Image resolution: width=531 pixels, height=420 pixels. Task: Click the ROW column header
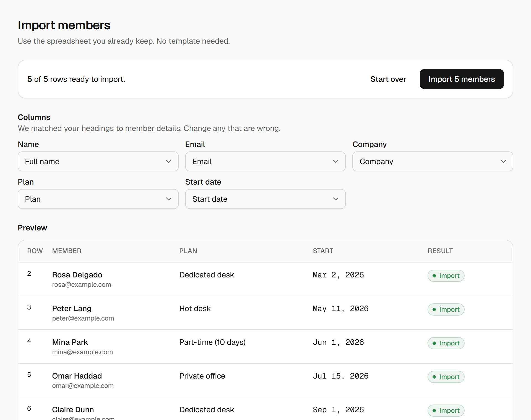tap(35, 251)
